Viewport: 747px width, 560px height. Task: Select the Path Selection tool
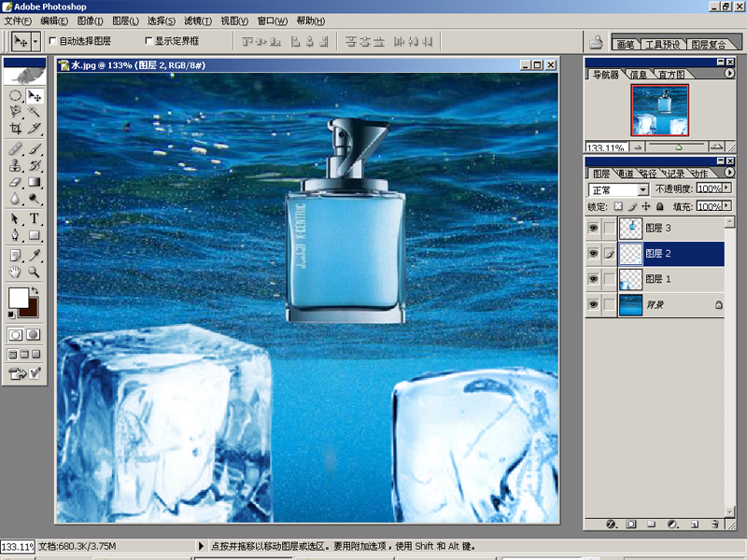click(15, 218)
